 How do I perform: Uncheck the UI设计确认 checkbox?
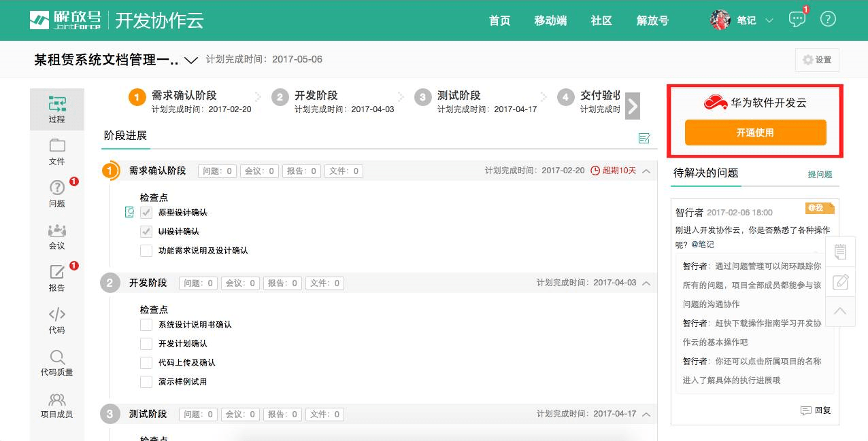pos(146,232)
